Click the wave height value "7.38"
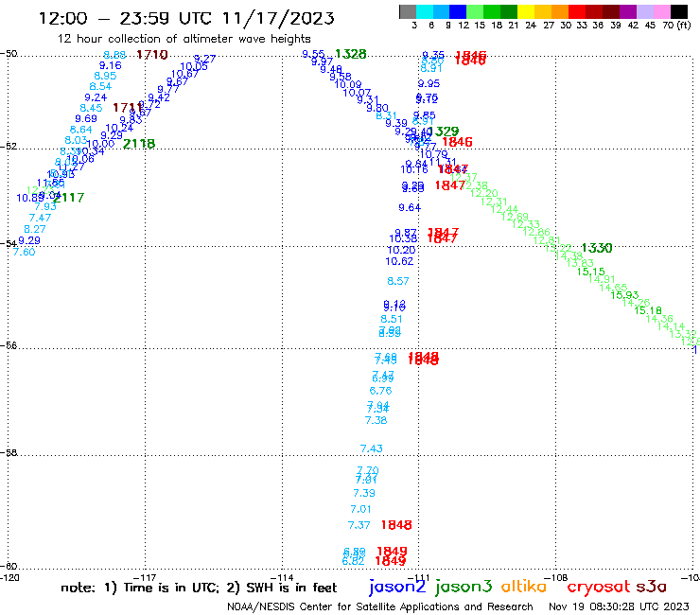700x615 pixels. (376, 420)
